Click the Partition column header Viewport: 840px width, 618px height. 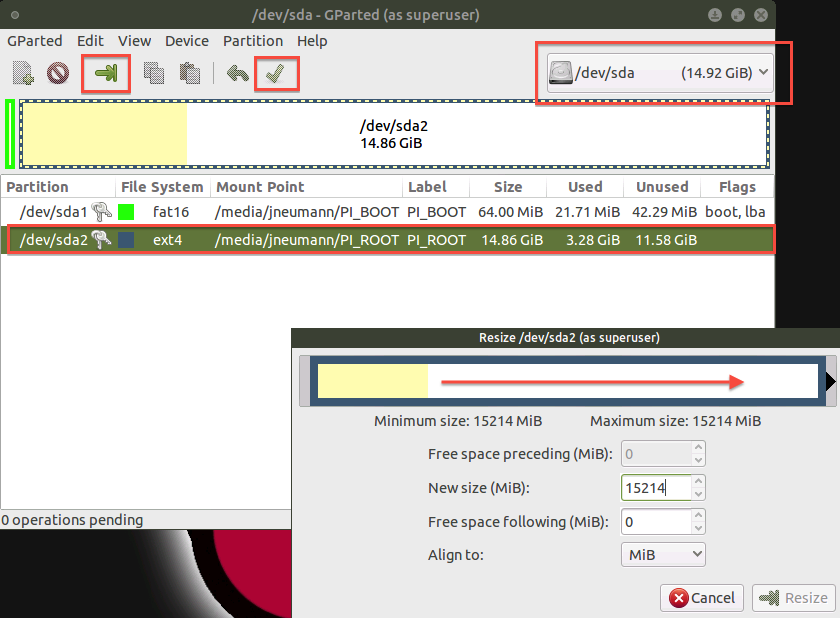click(x=57, y=186)
